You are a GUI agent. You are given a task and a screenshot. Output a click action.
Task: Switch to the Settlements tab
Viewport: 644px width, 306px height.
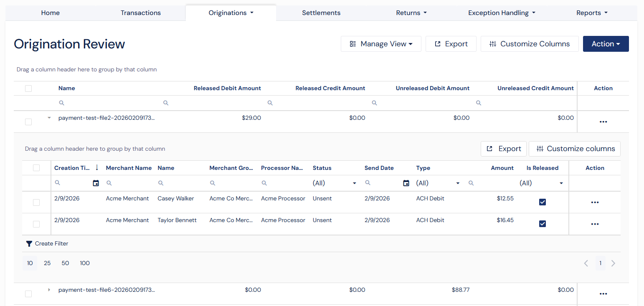tap(321, 13)
